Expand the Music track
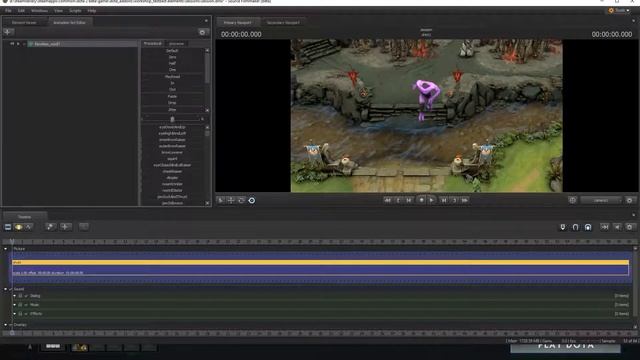640x360 pixels. [15, 305]
